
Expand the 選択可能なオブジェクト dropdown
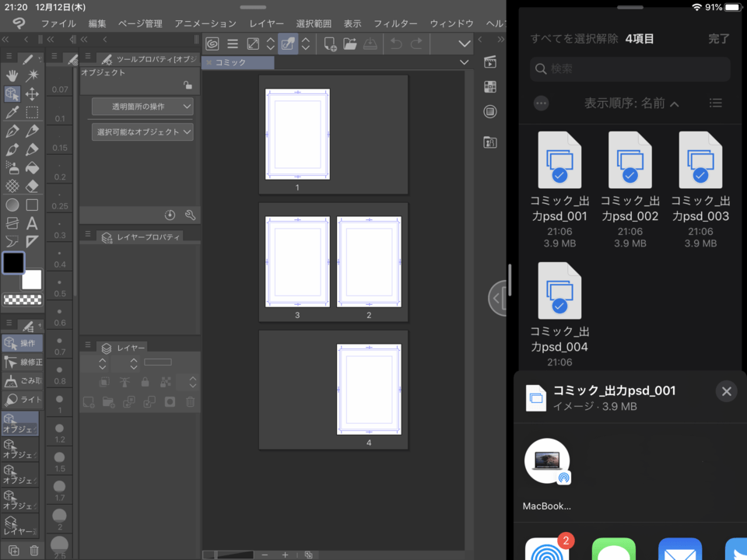142,132
